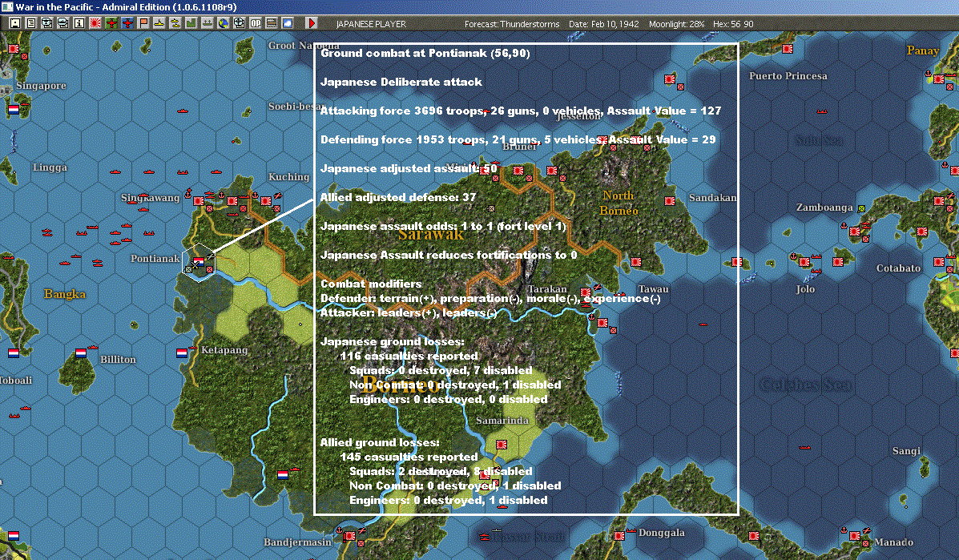Select the highlighted Pontianak hex unit stack
The width and height of the screenshot is (959, 560).
click(199, 264)
